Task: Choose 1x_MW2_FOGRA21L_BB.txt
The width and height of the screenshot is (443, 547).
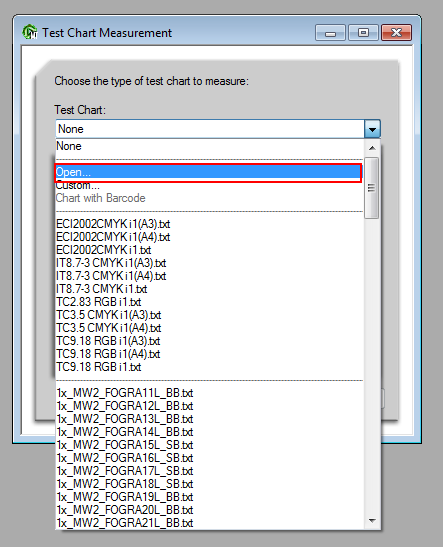Action: click(x=209, y=523)
